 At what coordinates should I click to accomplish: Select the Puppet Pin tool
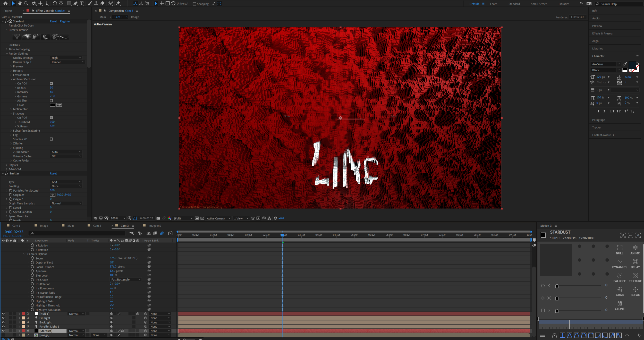[x=118, y=3]
